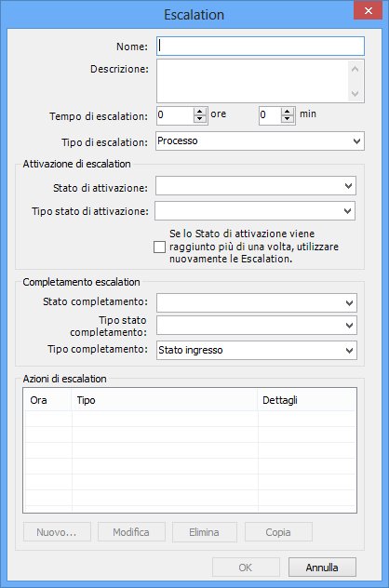Click the Descrizione scroll up arrow
Screen dimensions: 389x588
tap(355, 69)
